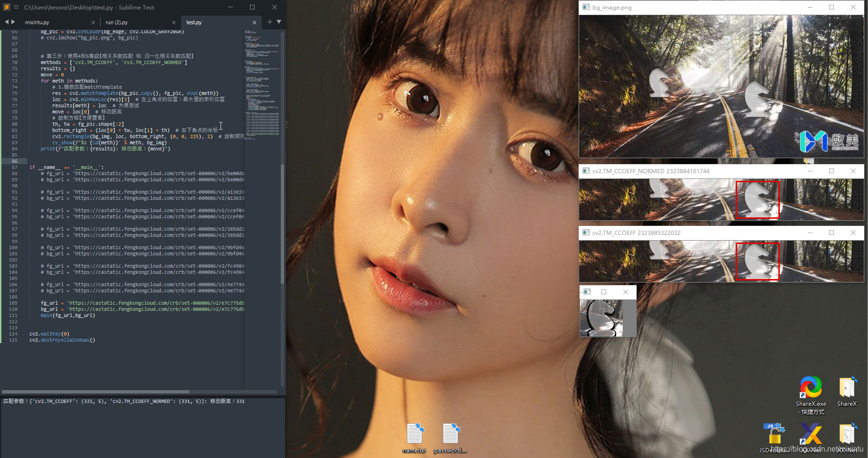Click line number 86 in the gutter

pyautogui.click(x=15, y=161)
